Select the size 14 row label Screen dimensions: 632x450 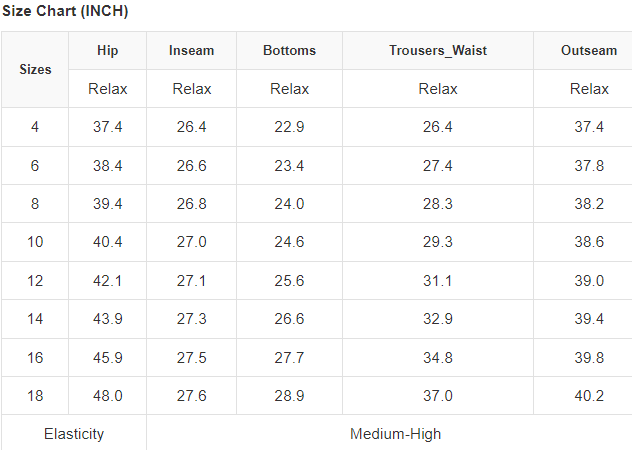pos(35,319)
